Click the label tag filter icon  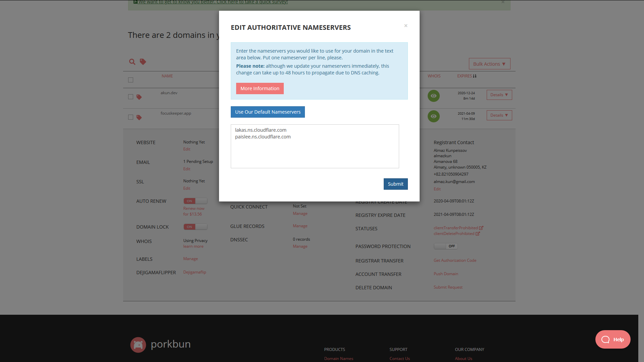coord(143,62)
